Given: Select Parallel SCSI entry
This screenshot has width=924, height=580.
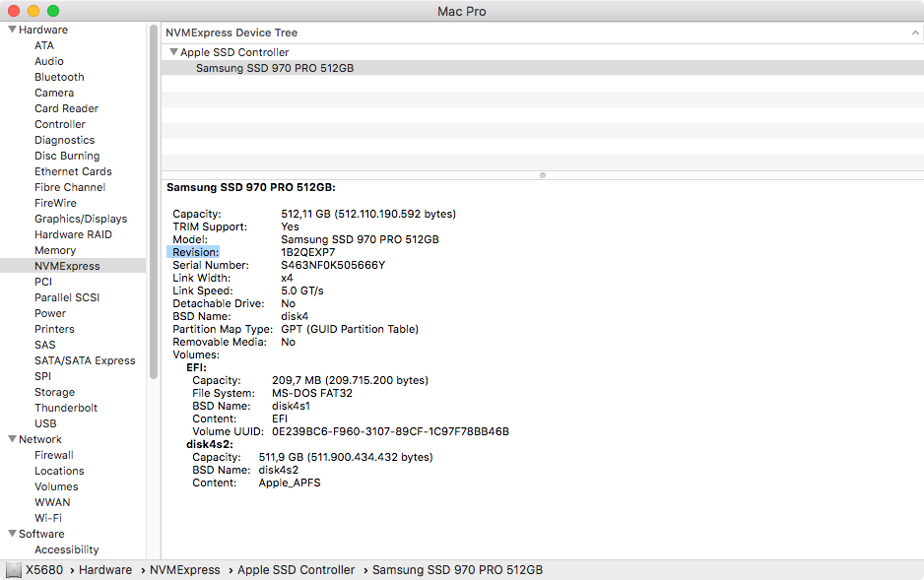Looking at the screenshot, I should (x=67, y=297).
